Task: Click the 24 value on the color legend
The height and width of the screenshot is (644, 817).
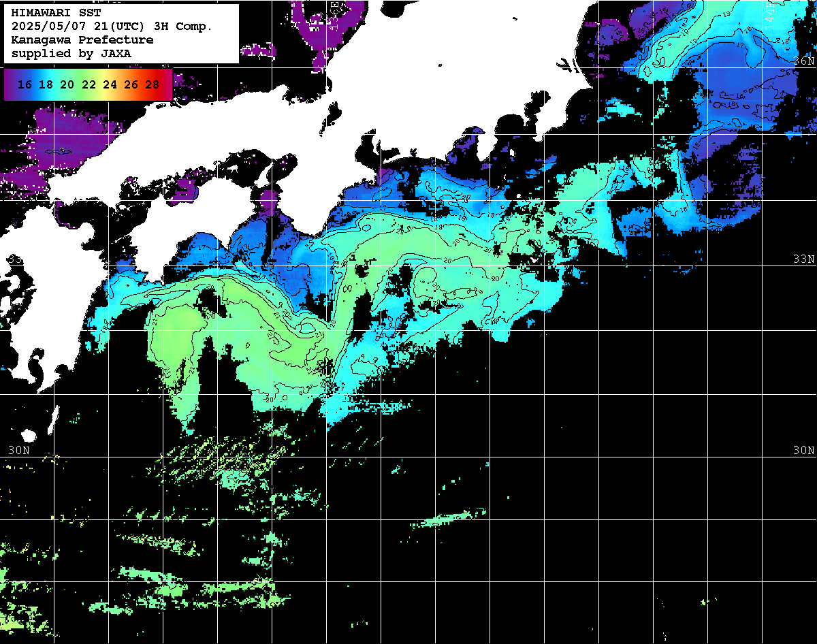Action: tap(110, 85)
